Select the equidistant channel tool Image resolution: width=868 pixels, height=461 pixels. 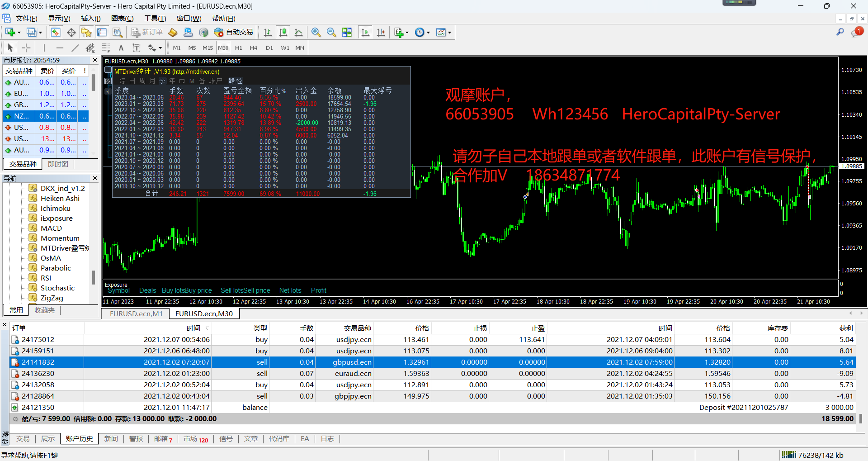[90, 48]
